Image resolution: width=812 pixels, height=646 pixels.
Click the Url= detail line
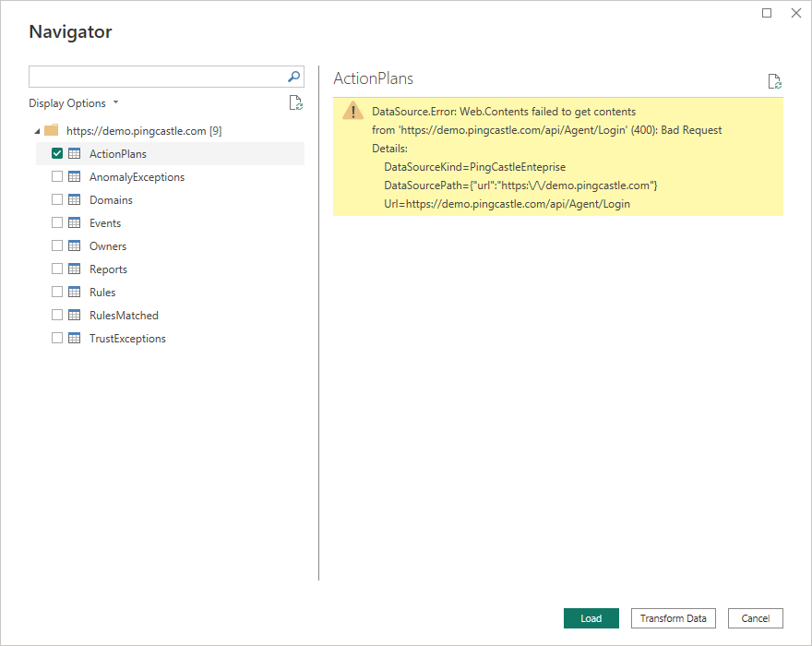[507, 204]
